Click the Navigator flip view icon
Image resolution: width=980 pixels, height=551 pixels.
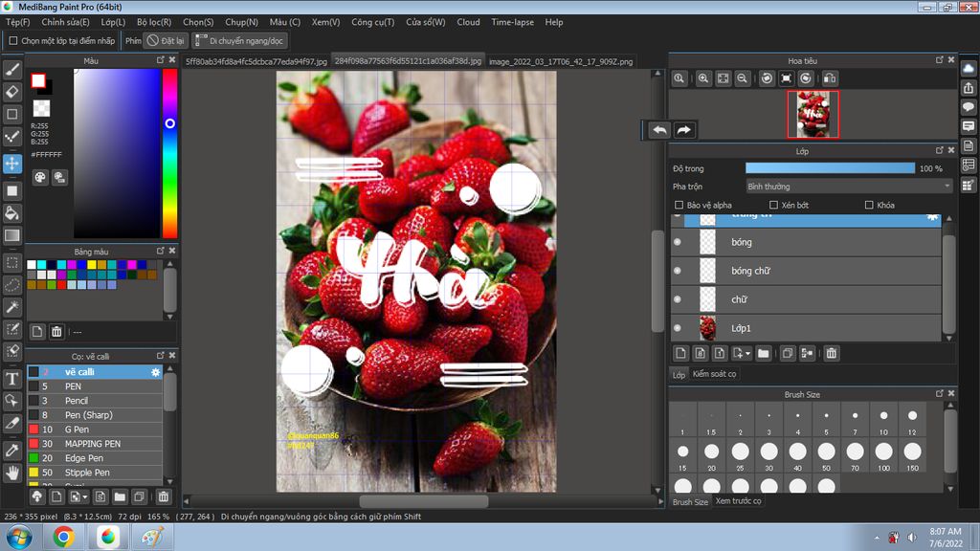830,78
